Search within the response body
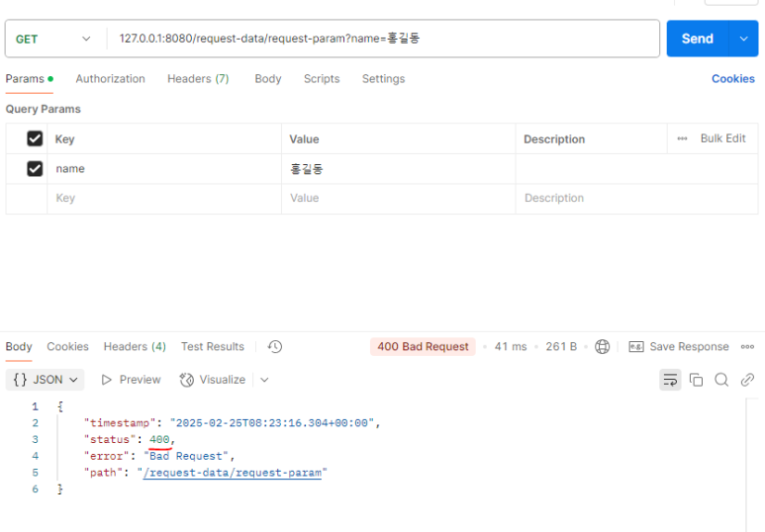This screenshot has height=532, width=765. pos(721,380)
